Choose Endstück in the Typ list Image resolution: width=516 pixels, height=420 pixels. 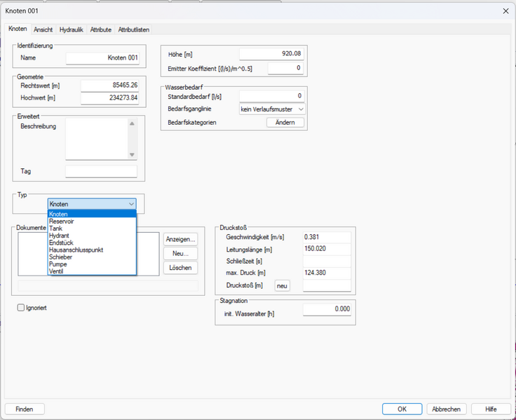pos(92,243)
